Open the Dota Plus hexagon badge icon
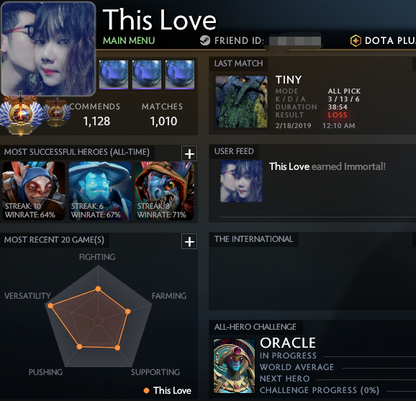The height and width of the screenshot is (401, 416). (x=356, y=41)
